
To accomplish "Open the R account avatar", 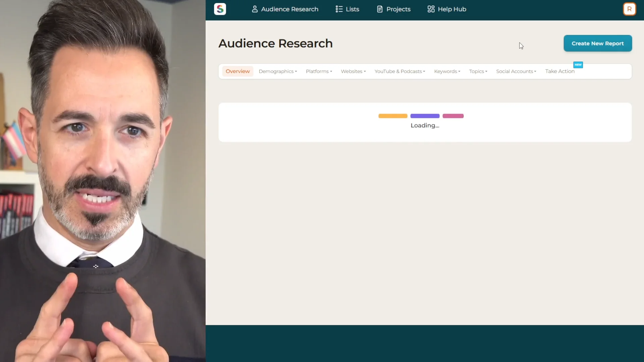I will 630,9.
